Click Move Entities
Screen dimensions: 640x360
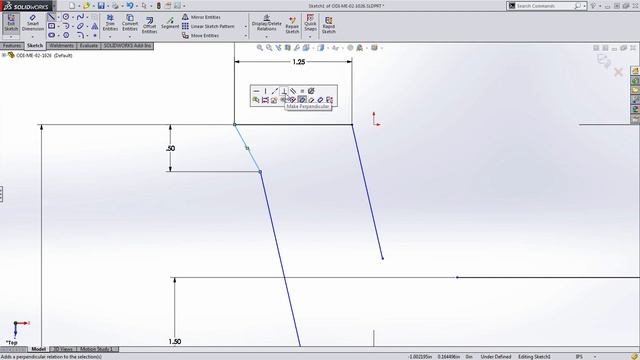pyautogui.click(x=200, y=36)
